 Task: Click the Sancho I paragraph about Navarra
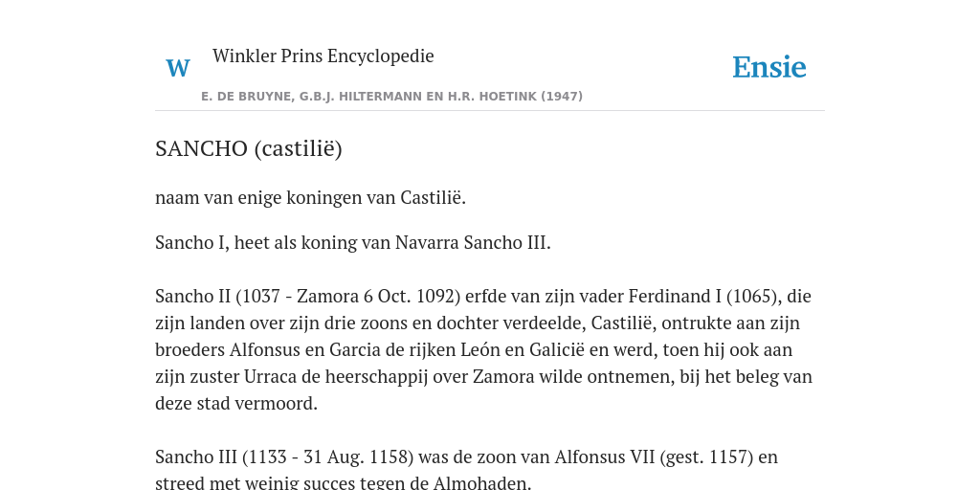click(353, 242)
